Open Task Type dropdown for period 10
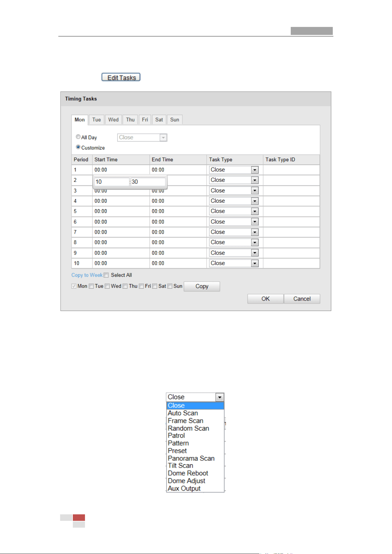Image resolution: width=392 pixels, height=554 pixels. (234, 263)
